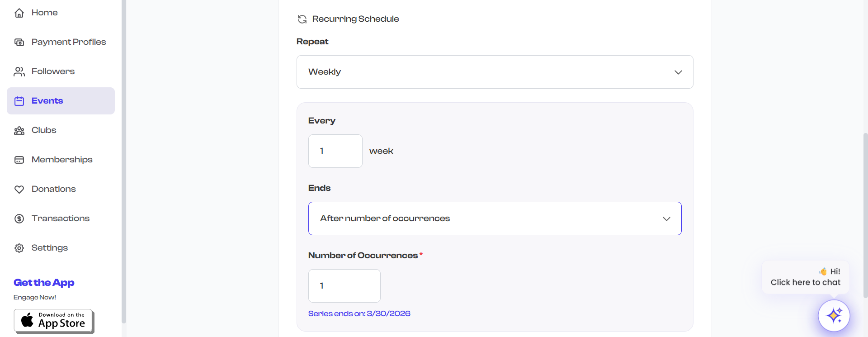Image resolution: width=868 pixels, height=337 pixels.
Task: Click the Settings gear icon
Action: pos(19,248)
